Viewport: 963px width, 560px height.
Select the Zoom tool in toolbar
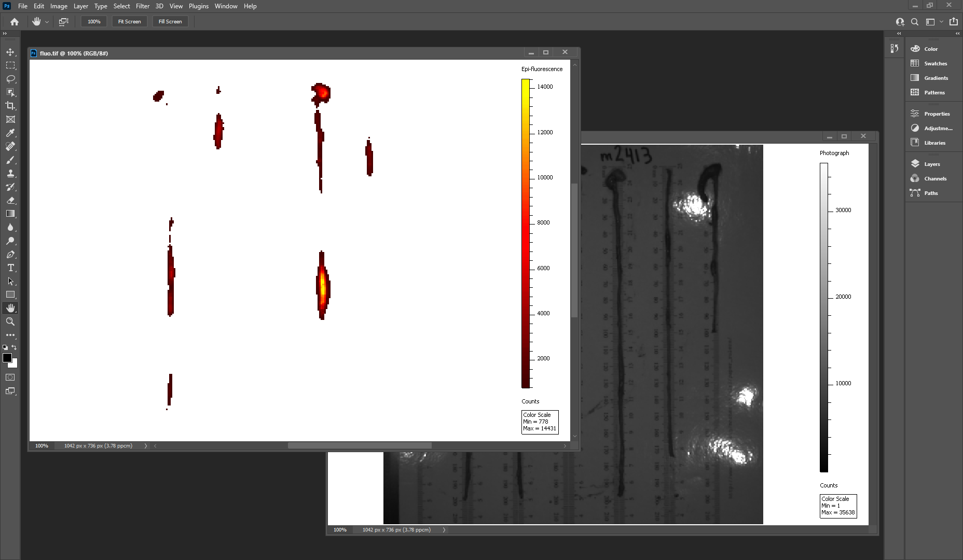coord(10,321)
